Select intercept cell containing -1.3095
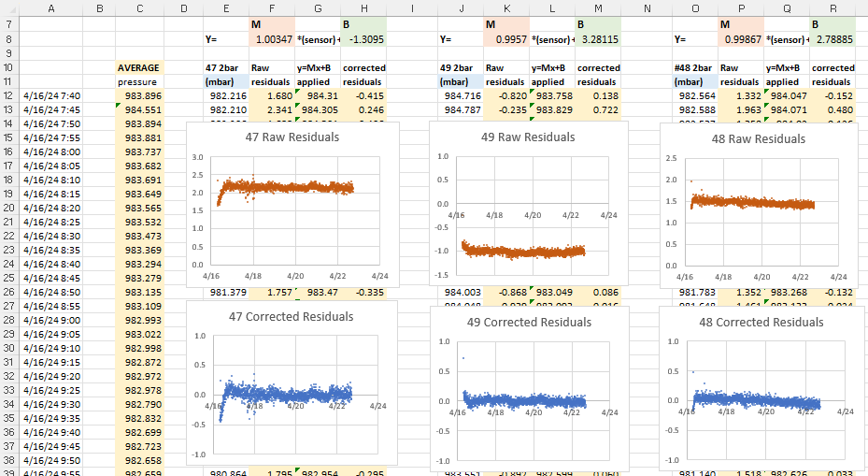 [363, 39]
